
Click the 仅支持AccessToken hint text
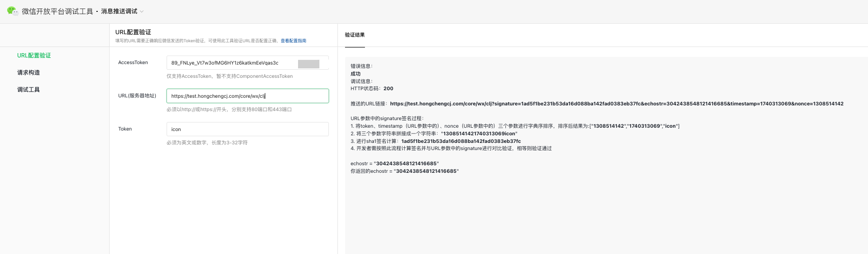(x=230, y=76)
